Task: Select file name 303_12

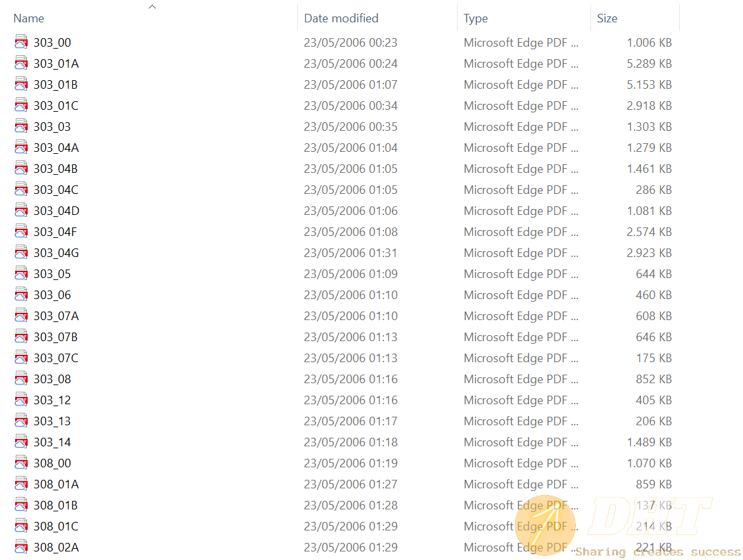Action: (x=52, y=400)
